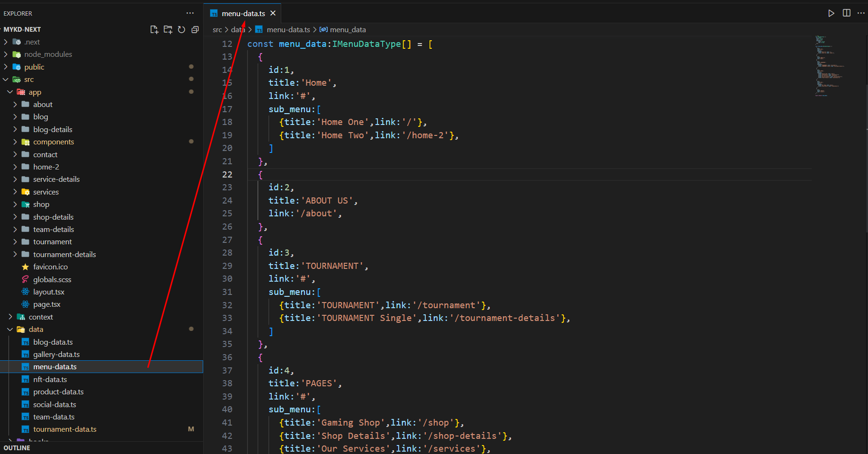Select menu-data.ts in the file tree

(101, 367)
